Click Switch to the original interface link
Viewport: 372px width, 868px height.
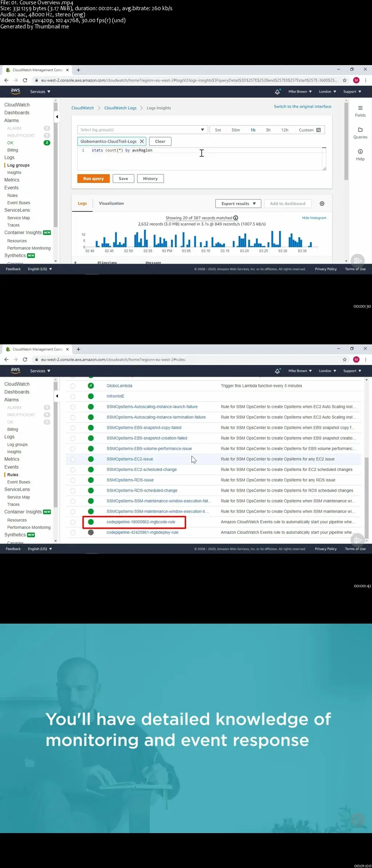303,107
